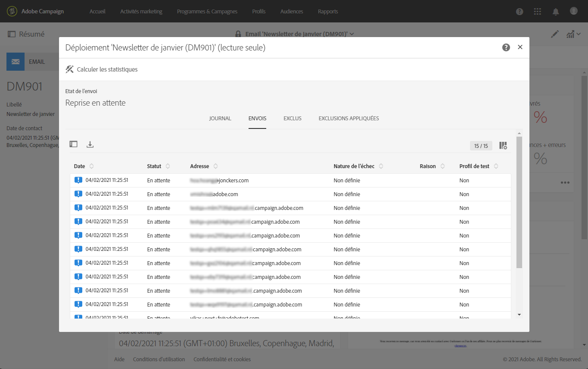This screenshot has width=588, height=369.
Task: Open the column configuration icon
Action: click(503, 146)
